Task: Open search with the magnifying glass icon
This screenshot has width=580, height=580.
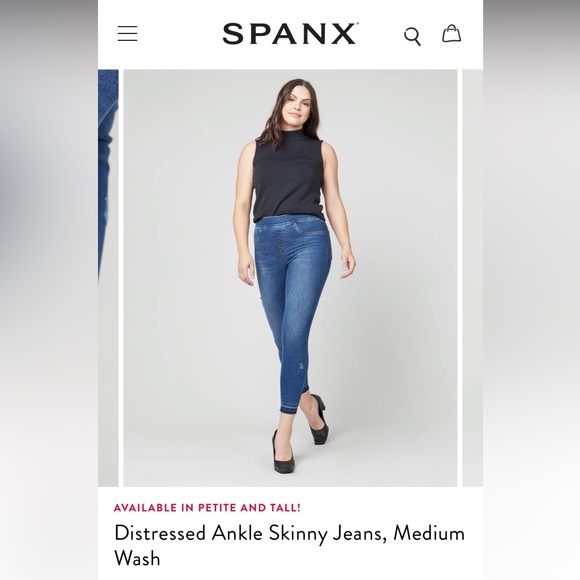Action: (412, 36)
